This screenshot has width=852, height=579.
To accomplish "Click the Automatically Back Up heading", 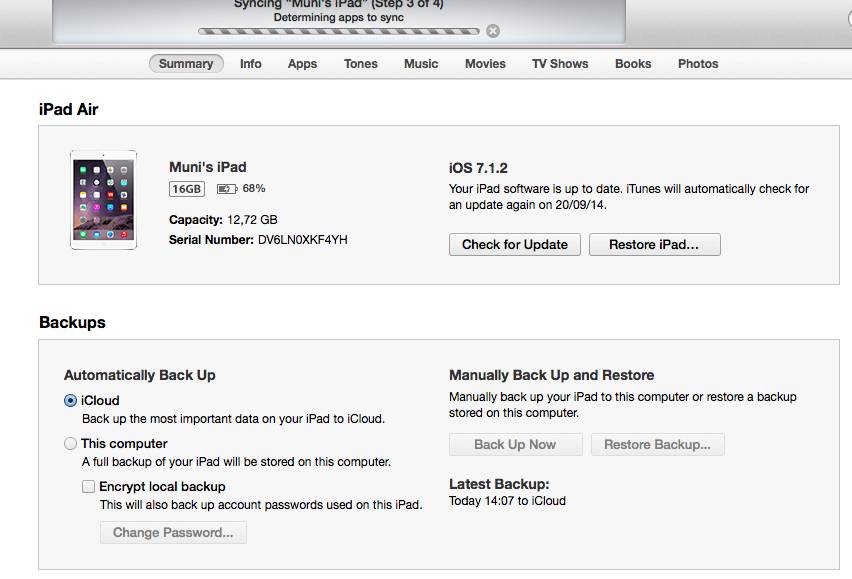I will pos(140,375).
